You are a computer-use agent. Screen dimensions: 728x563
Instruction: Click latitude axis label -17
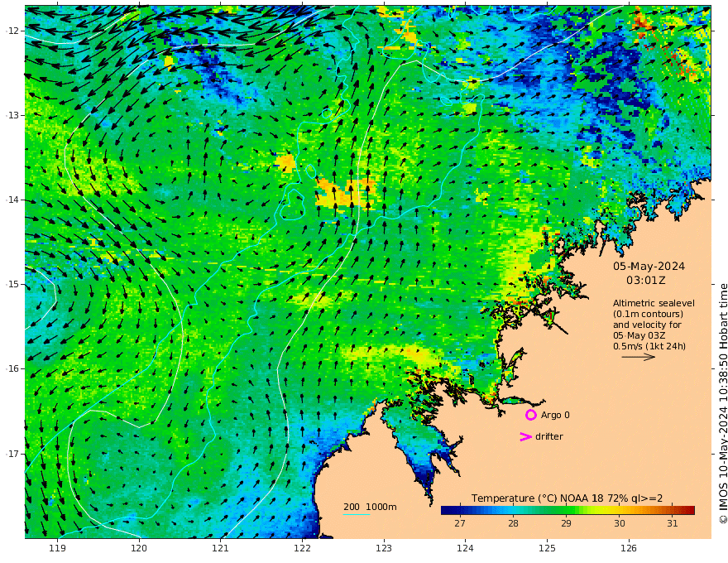click(x=12, y=454)
